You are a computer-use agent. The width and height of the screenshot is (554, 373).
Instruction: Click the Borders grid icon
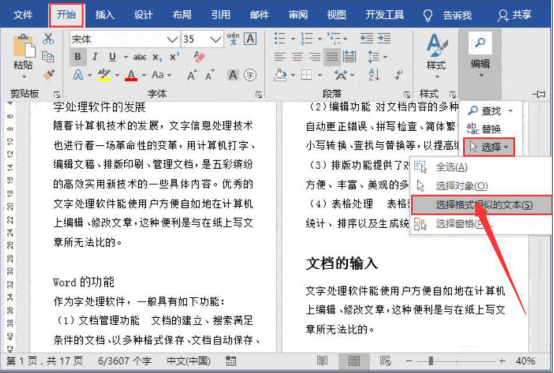[306, 75]
